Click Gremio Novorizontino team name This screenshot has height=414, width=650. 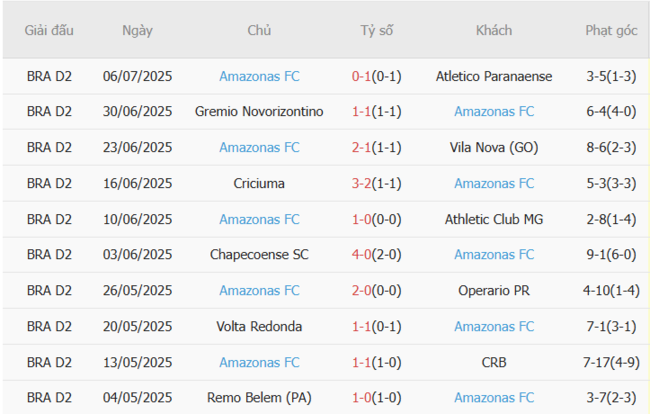tap(259, 111)
